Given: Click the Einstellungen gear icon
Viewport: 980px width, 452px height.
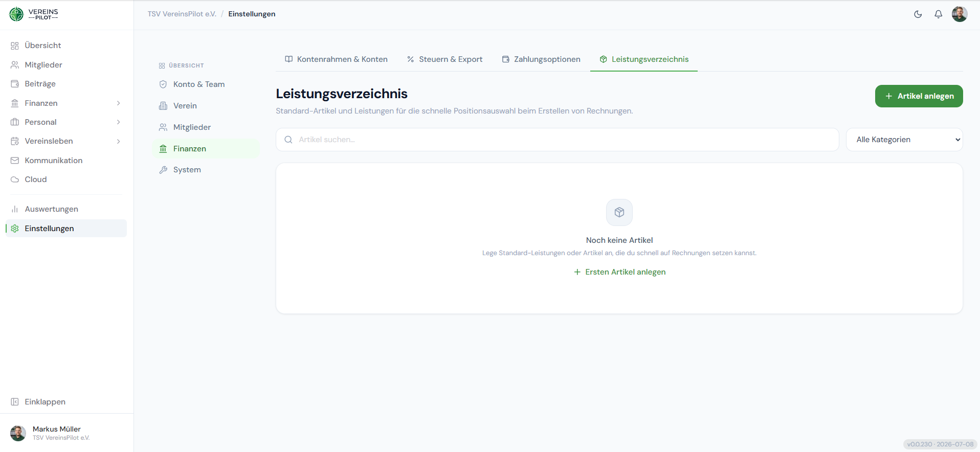Looking at the screenshot, I should [x=15, y=229].
